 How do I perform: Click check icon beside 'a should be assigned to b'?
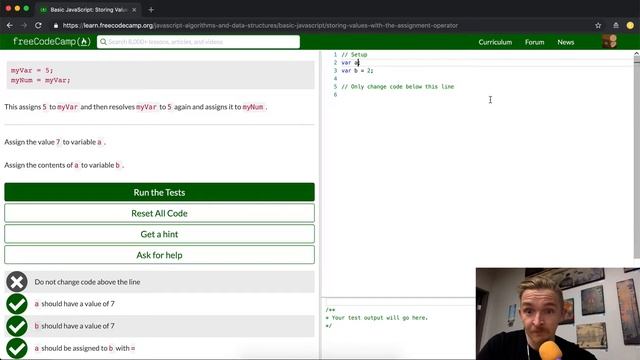17,348
